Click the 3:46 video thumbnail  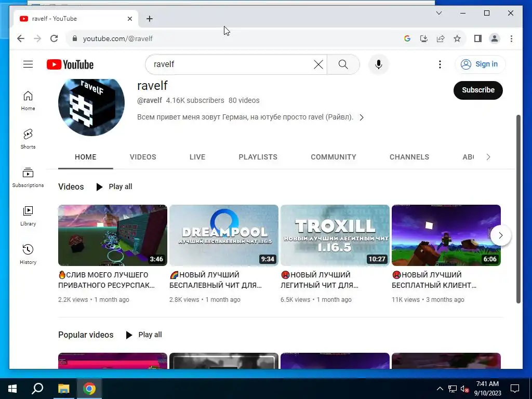[113, 235]
